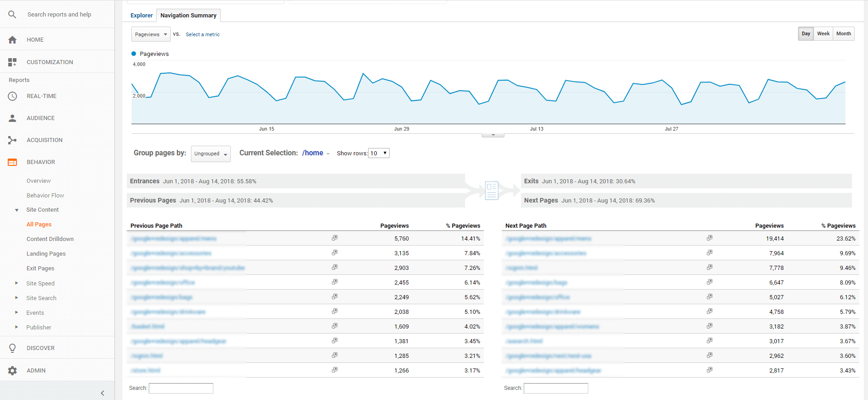Click Select a metric link
The width and height of the screenshot is (868, 400).
(x=202, y=35)
